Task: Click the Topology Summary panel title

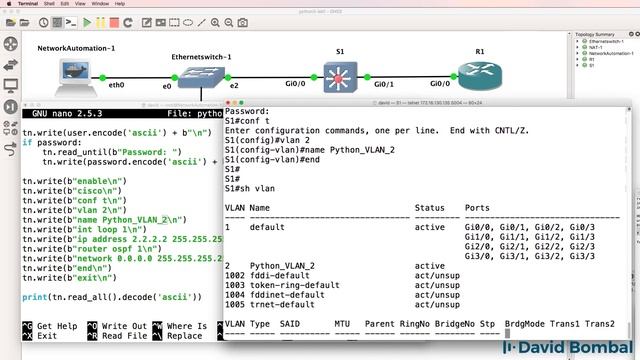Action: (594, 34)
